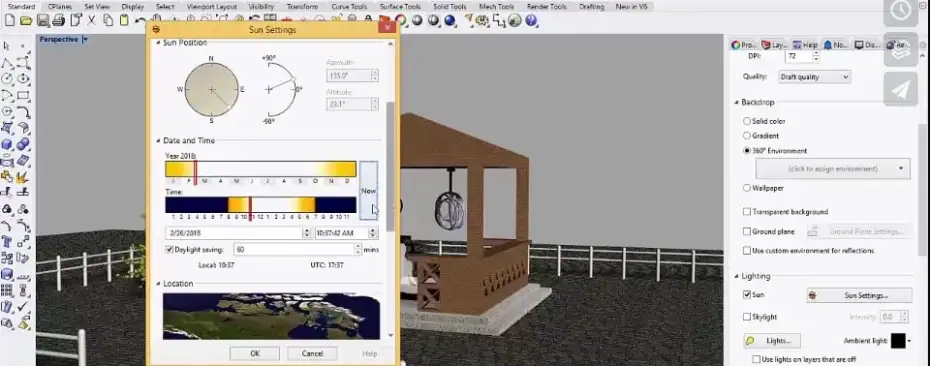Uncheck the Sun lighting checkbox
The width and height of the screenshot is (930, 366).
(x=747, y=295)
